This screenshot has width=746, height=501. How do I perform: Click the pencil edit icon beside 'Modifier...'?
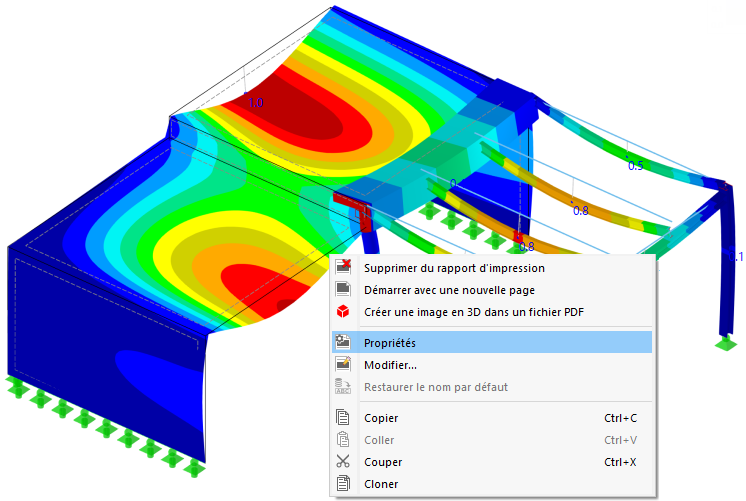point(343,364)
